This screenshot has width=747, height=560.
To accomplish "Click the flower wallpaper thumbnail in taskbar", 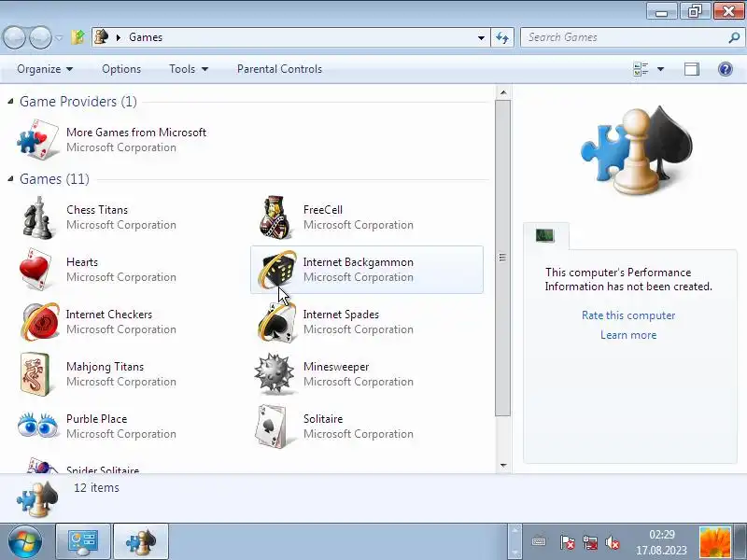I will coord(714,542).
